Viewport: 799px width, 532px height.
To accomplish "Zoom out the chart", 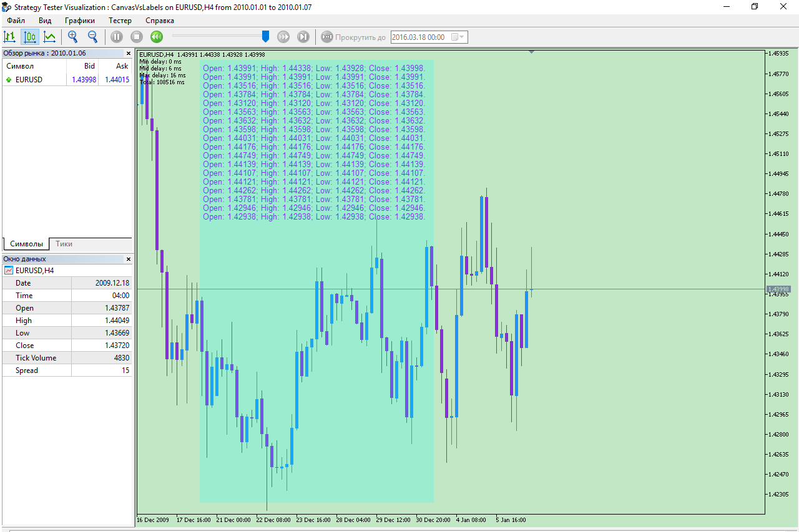I will click(x=92, y=37).
